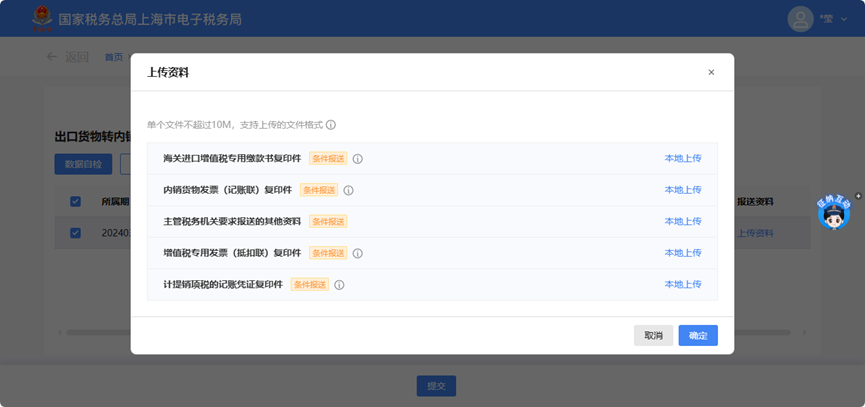Screen dimensions: 865x407
Task: Toggle the select-all checkbox in table header
Action: (75, 201)
